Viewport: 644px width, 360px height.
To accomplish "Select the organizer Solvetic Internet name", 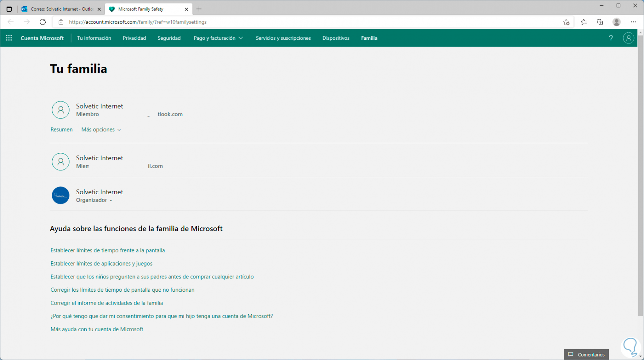I will coord(100,192).
